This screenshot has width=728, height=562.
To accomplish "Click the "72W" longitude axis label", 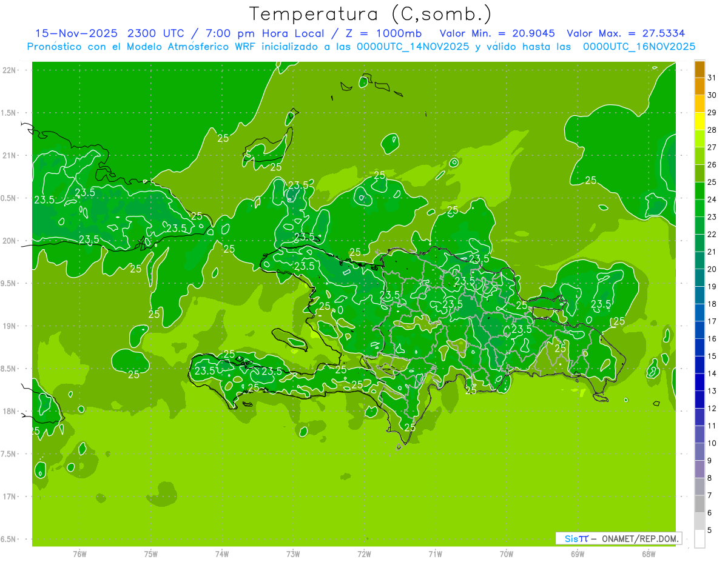I will [x=364, y=554].
